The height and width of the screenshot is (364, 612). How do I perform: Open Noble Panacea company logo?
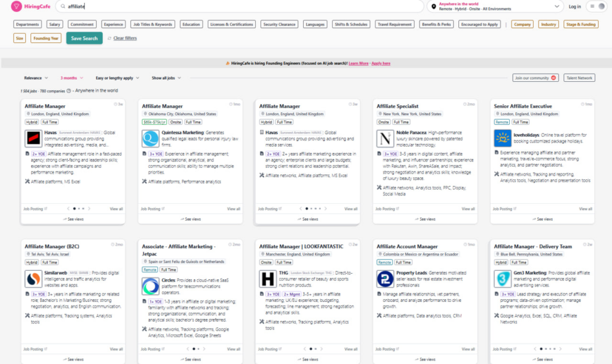pyautogui.click(x=385, y=139)
